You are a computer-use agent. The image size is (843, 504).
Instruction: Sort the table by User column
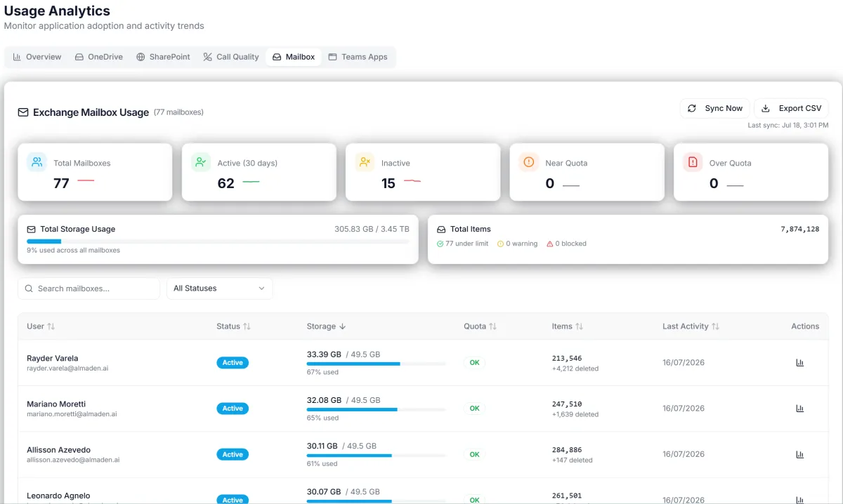[x=41, y=326]
